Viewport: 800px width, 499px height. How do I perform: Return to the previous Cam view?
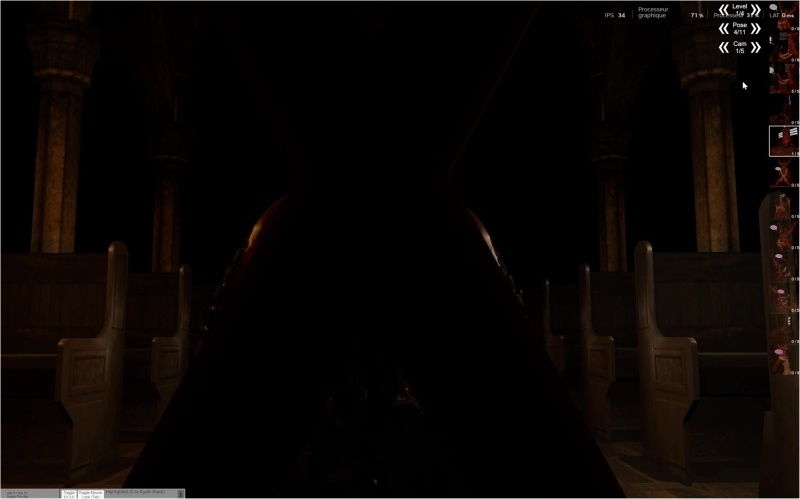pos(723,47)
